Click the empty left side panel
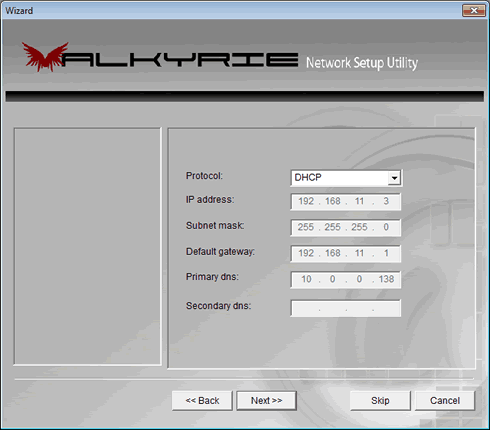The height and width of the screenshot is (430, 490). pos(87,246)
